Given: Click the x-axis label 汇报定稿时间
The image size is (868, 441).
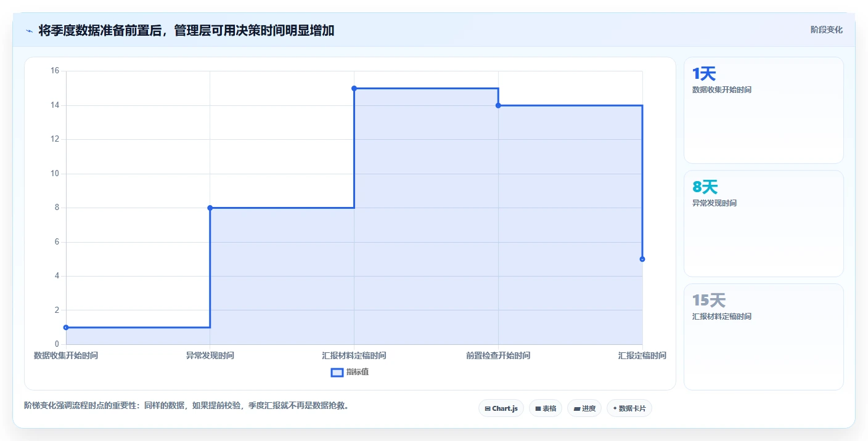Looking at the screenshot, I should 642,355.
